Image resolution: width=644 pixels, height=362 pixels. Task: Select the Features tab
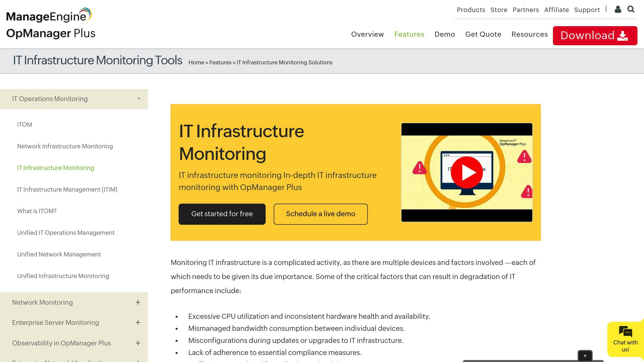pyautogui.click(x=409, y=34)
